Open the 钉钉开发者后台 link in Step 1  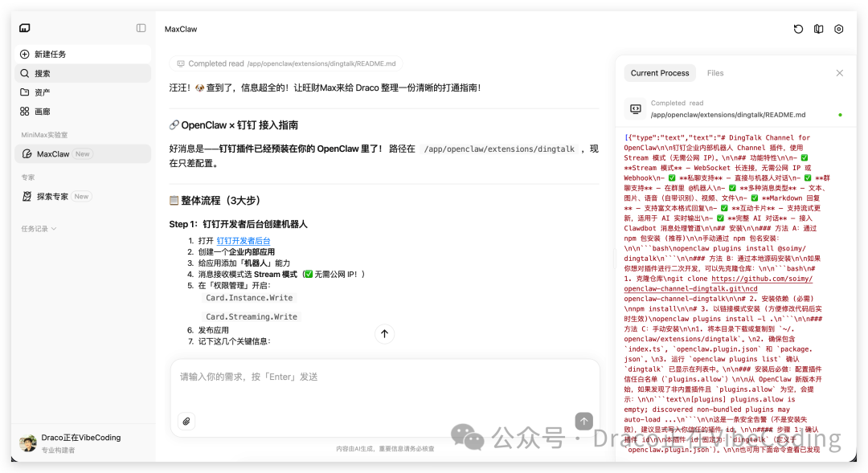(x=244, y=240)
